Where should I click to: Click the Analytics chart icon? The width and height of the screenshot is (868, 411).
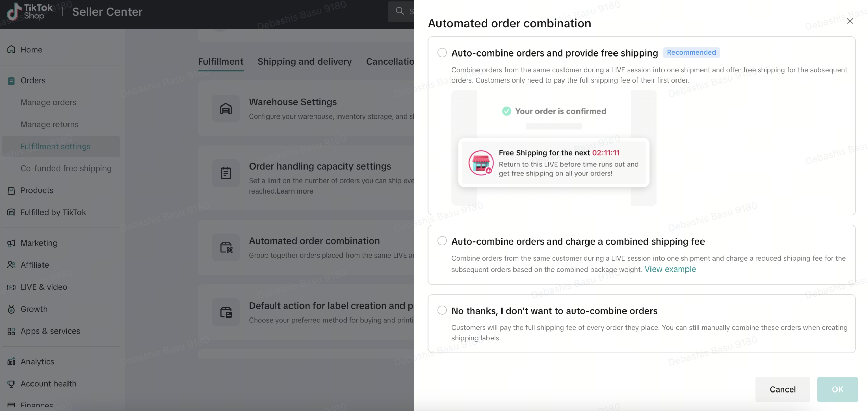[x=11, y=362]
